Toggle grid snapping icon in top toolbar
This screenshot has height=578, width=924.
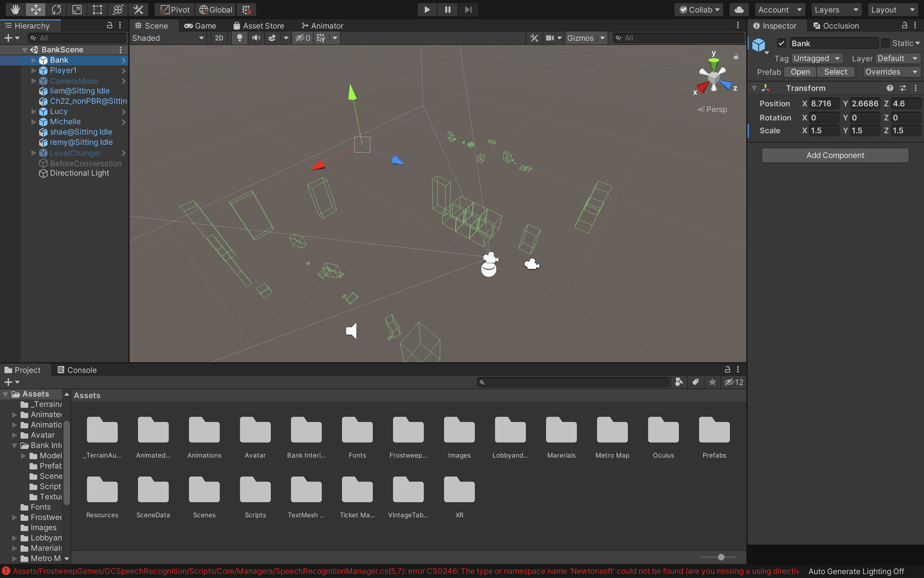(x=246, y=10)
